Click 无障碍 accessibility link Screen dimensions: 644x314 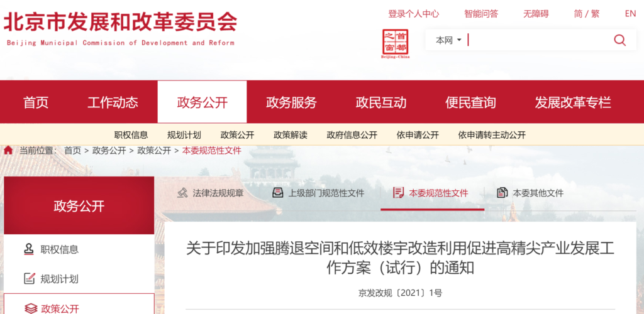536,14
